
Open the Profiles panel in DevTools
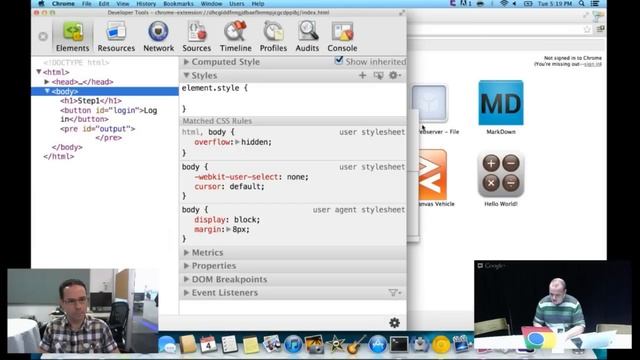pyautogui.click(x=273, y=37)
